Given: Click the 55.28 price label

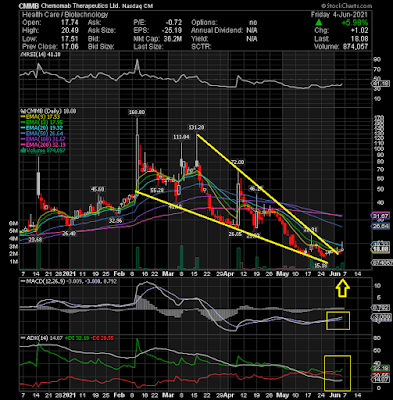Looking at the screenshot, I should [157, 191].
